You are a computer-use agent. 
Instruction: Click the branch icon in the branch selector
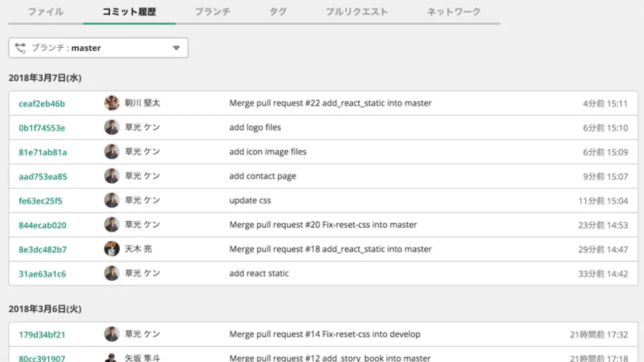pos(21,47)
